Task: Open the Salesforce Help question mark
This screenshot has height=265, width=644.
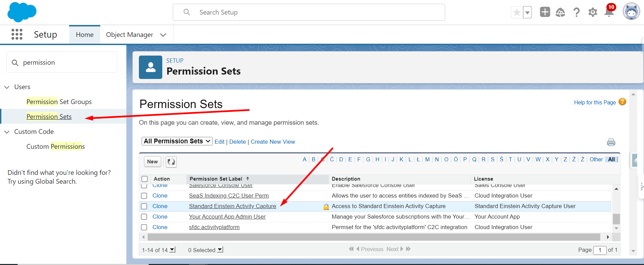Action: [x=576, y=13]
